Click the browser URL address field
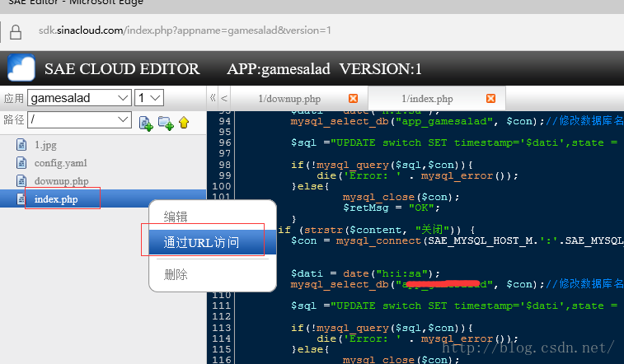The width and height of the screenshot is (624, 364). (185, 30)
